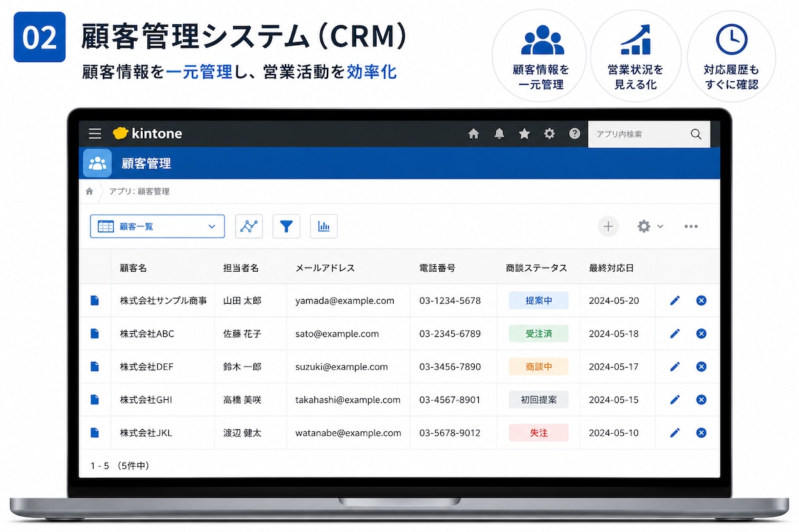
Task: Click the 初回提案 status badge
Action: coord(539,400)
